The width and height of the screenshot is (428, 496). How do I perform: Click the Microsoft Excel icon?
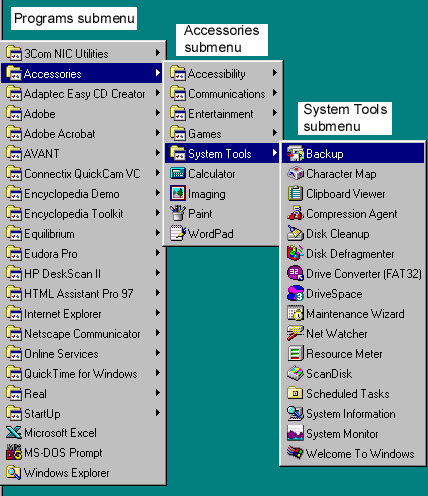[14, 433]
